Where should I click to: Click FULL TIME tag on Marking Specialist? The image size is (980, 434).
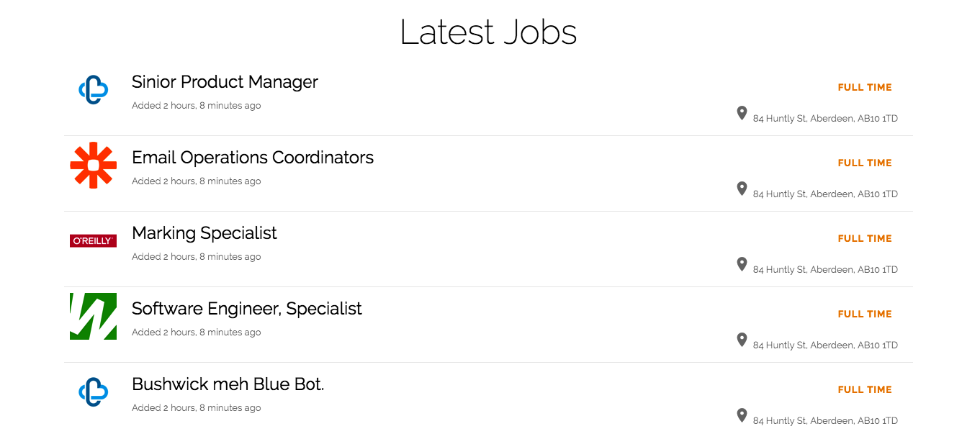(865, 238)
